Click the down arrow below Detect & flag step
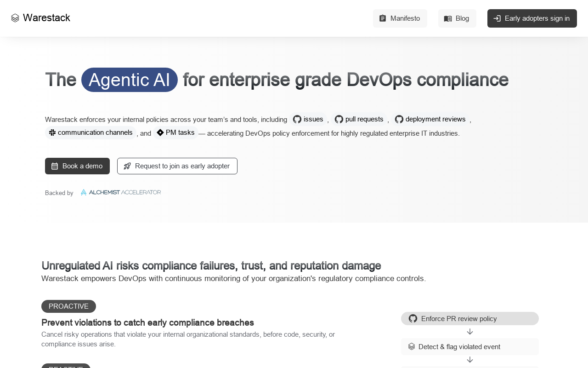Image resolution: width=588 pixels, height=368 pixels. [470, 360]
